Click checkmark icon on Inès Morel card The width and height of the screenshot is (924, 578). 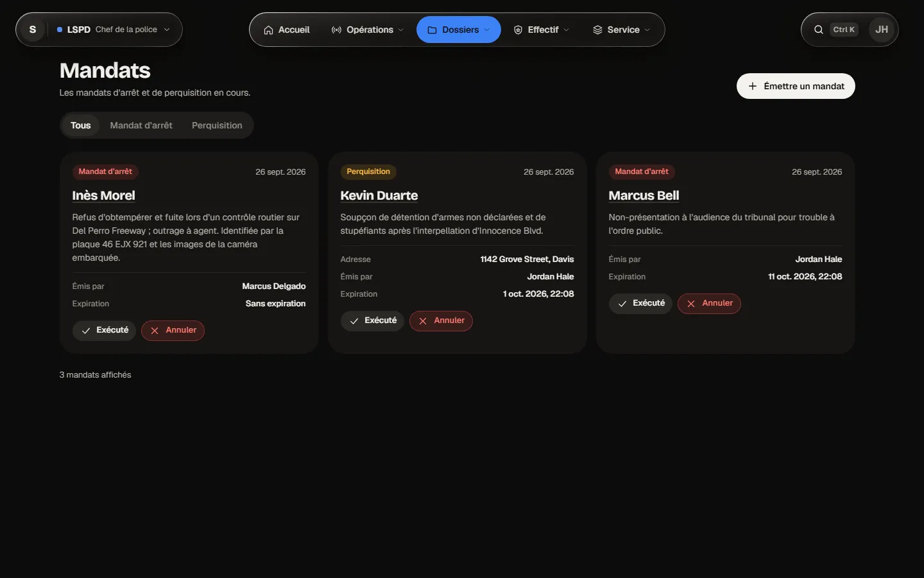coord(86,331)
